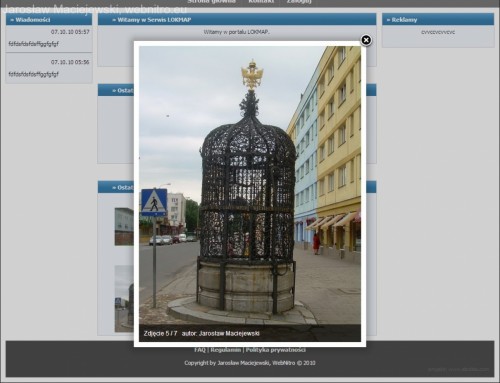Click the author text 'Jarosław Maciejewski' in caption
This screenshot has width=500, height=383.
pyautogui.click(x=229, y=333)
